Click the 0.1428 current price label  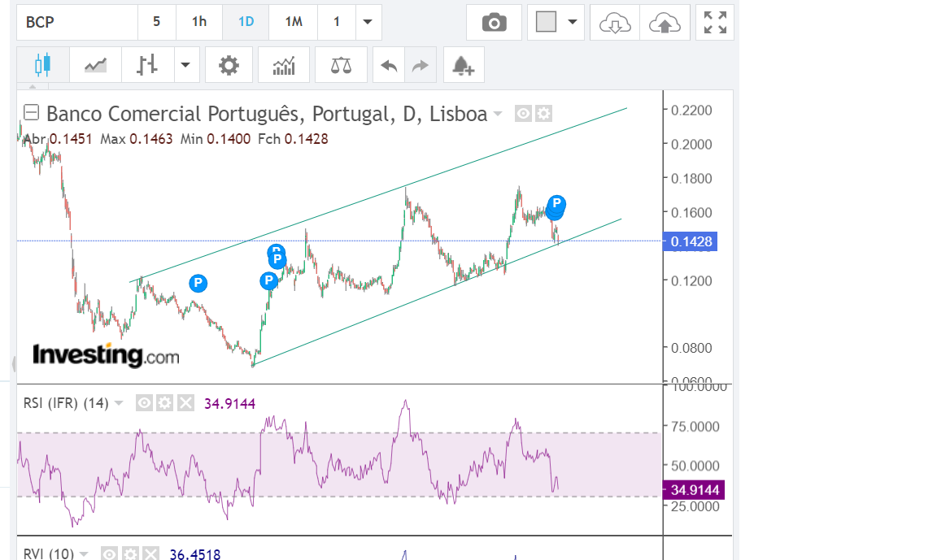coord(691,241)
